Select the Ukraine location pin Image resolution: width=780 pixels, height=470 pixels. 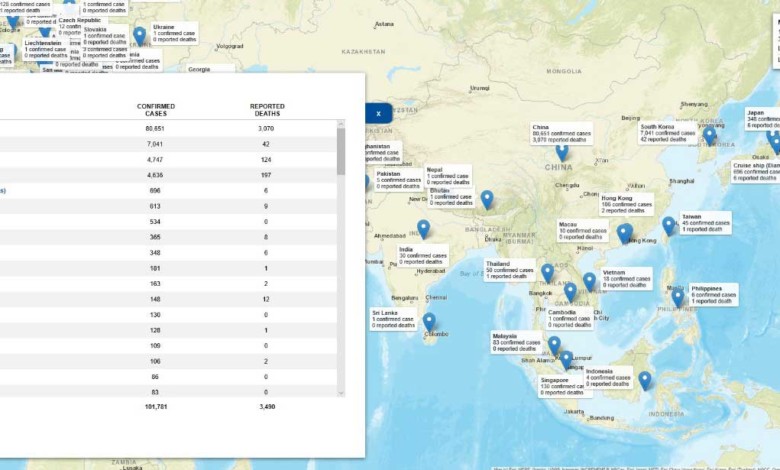pos(139,35)
